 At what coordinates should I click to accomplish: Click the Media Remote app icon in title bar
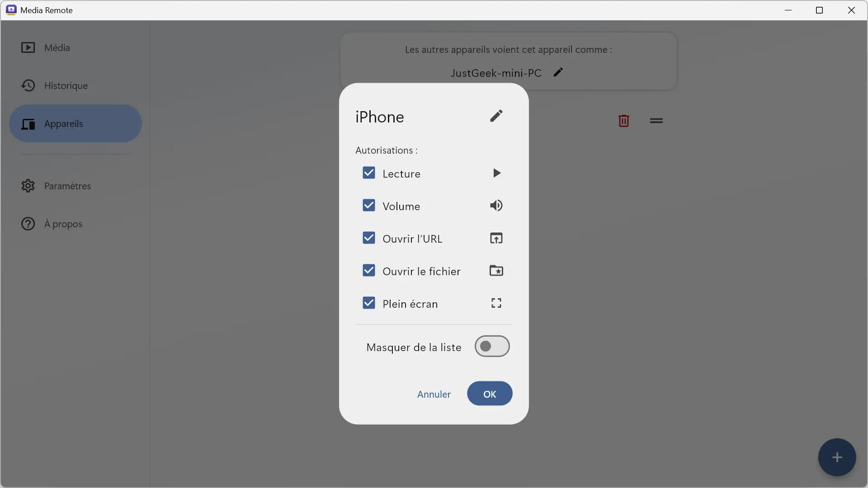click(x=11, y=10)
